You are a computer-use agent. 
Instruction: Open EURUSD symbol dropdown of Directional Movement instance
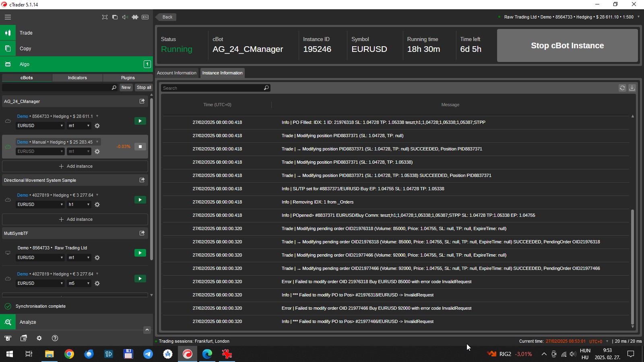click(40, 205)
